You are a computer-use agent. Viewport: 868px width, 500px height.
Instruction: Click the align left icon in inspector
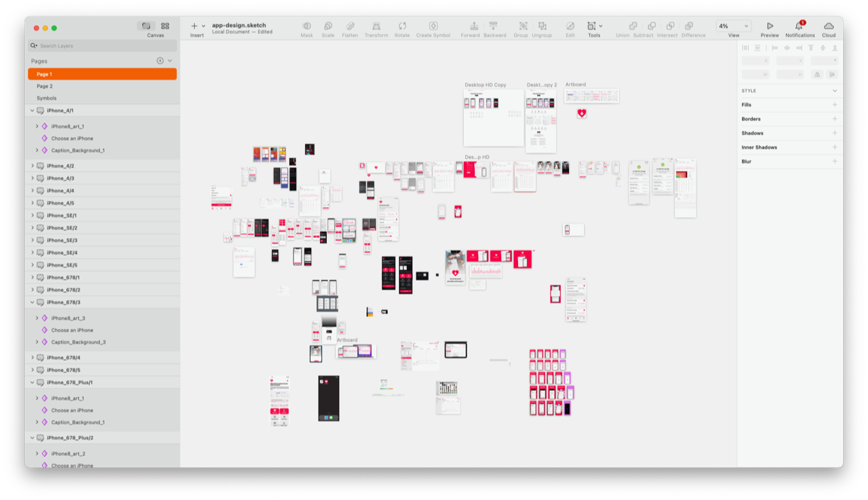click(x=775, y=47)
